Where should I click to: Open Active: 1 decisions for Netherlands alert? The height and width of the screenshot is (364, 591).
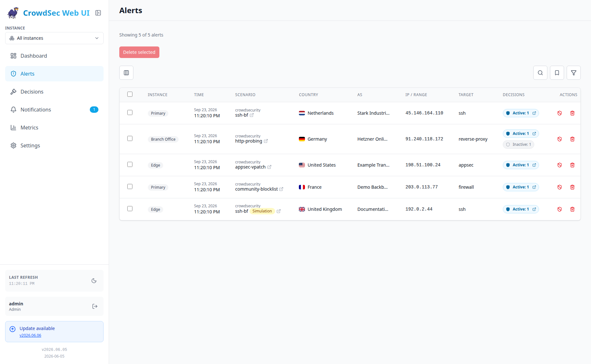(521, 113)
